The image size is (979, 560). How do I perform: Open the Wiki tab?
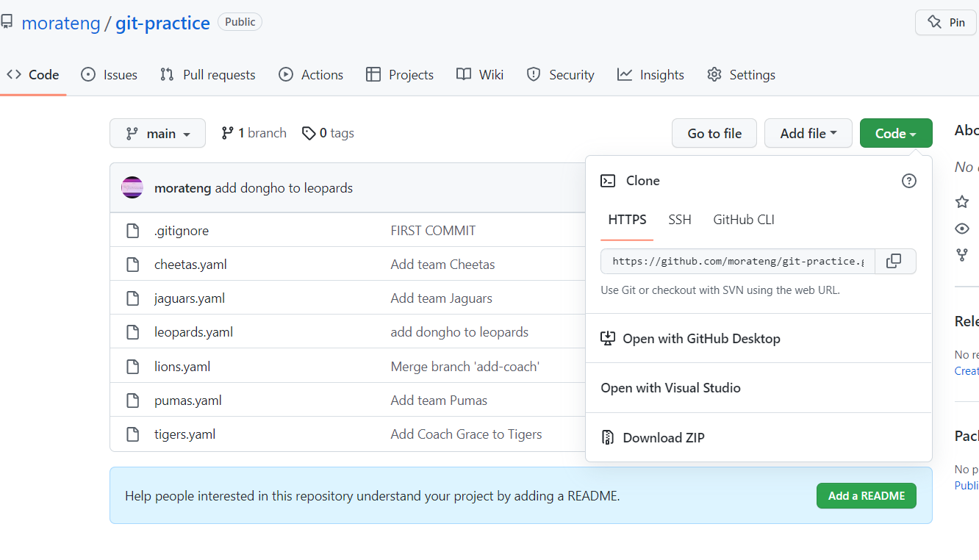[480, 75]
